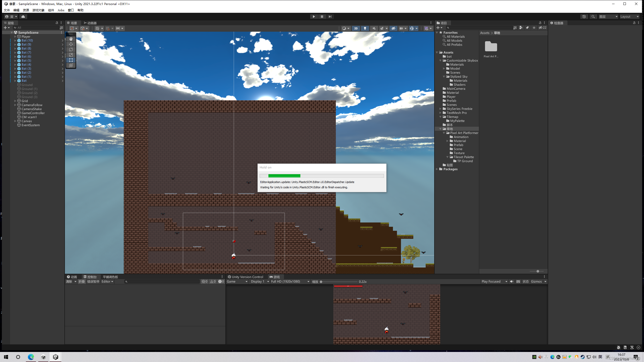Toggle Collapse (折叠) in console

[82, 282]
